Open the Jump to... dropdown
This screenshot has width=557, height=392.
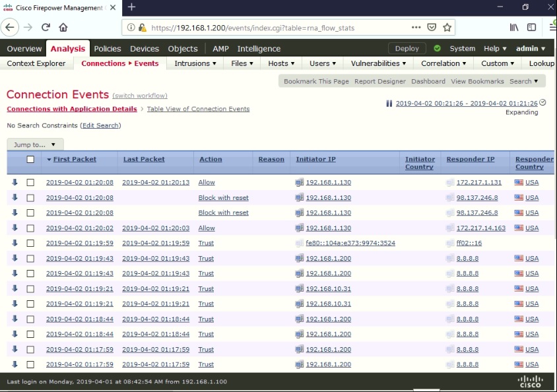(34, 144)
